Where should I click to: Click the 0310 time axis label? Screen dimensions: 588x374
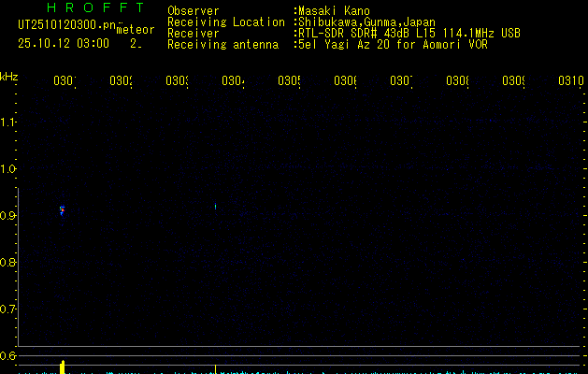click(571, 80)
